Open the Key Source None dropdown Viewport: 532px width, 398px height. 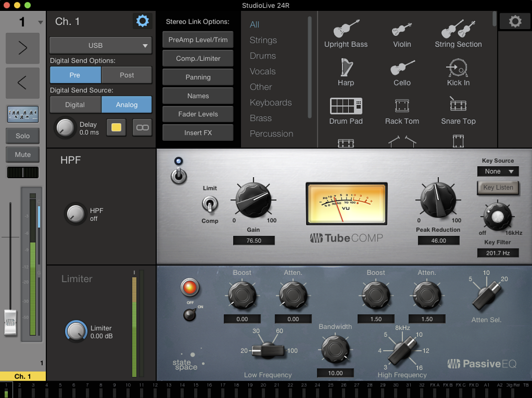tap(498, 172)
